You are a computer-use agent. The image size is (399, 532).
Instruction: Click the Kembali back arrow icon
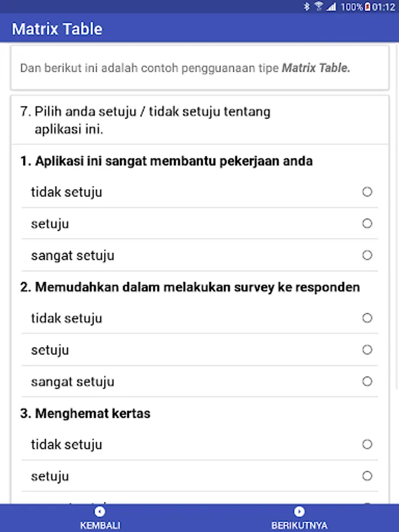[100, 511]
